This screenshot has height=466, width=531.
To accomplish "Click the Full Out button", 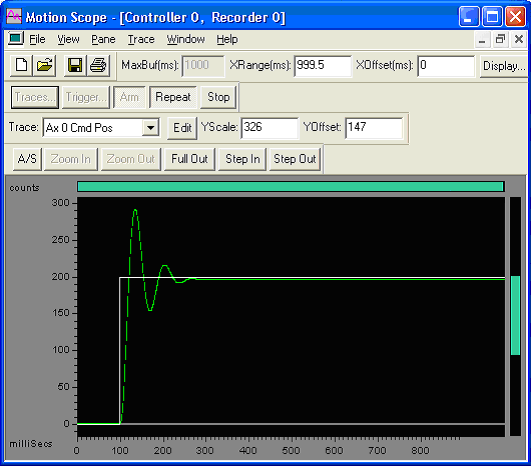I will click(190, 159).
